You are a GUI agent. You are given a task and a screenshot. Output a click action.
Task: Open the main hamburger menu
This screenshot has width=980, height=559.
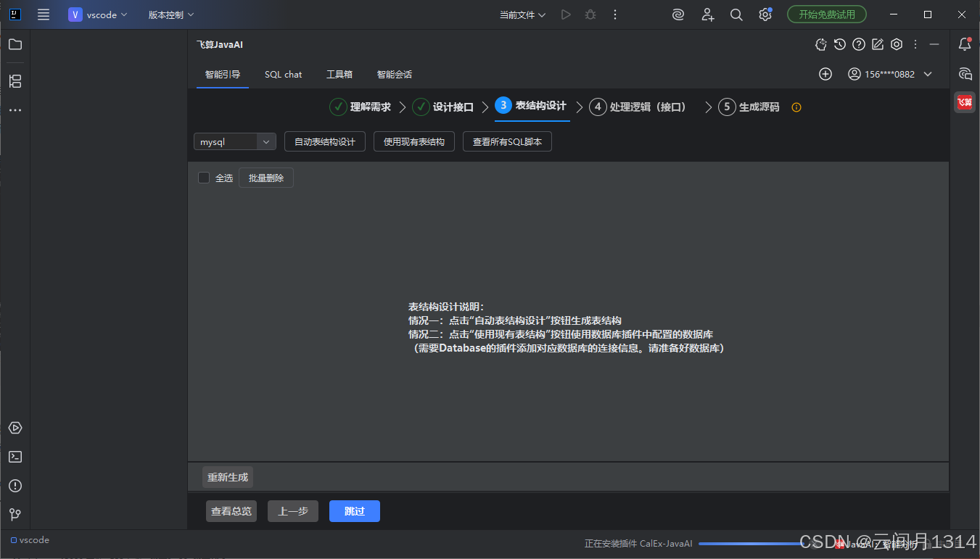coord(44,15)
